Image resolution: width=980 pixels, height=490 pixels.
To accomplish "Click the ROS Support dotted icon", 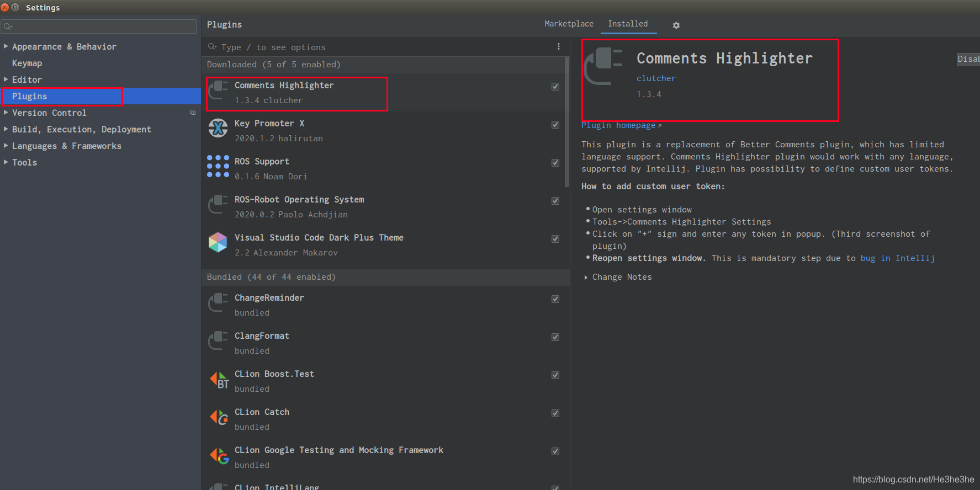I will coord(218,166).
